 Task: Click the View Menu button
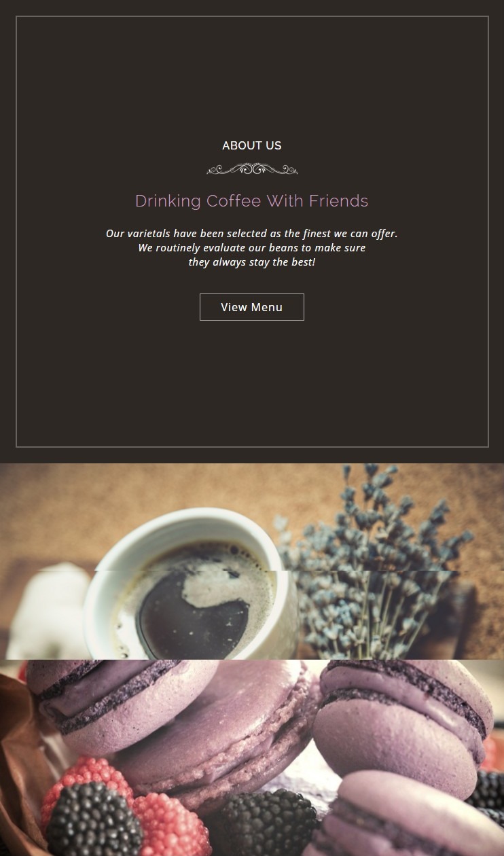tap(251, 307)
